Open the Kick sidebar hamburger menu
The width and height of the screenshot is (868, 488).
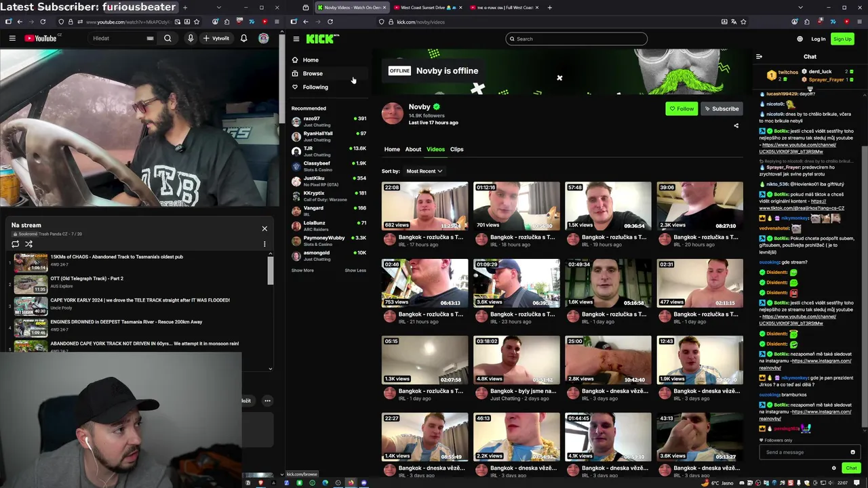point(296,39)
